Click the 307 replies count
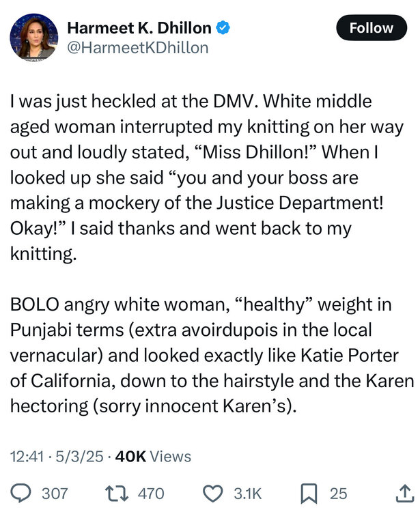Image resolution: width=420 pixels, height=512 pixels. 55,493
